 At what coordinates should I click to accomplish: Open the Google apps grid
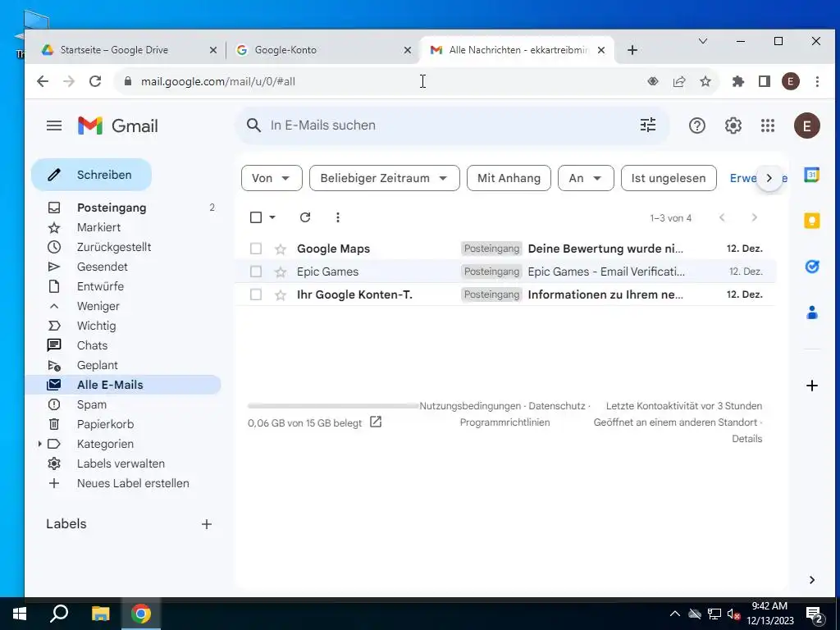(x=768, y=126)
